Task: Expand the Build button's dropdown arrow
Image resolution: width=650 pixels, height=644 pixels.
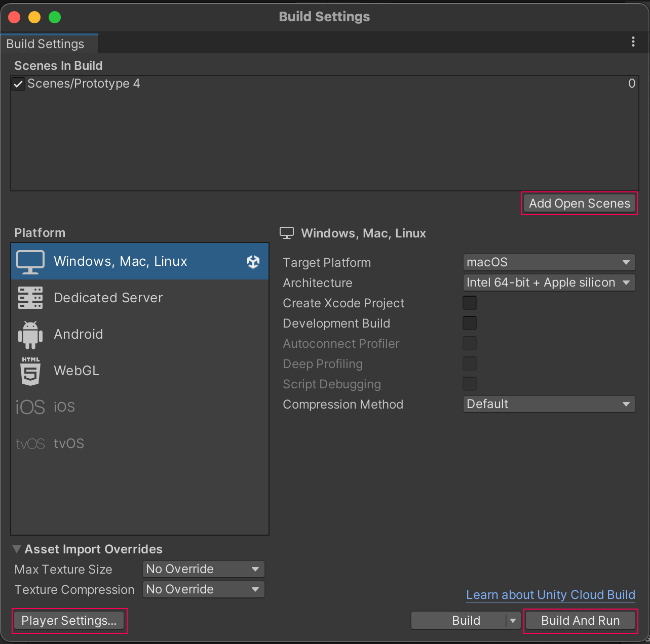Action: pyautogui.click(x=513, y=621)
